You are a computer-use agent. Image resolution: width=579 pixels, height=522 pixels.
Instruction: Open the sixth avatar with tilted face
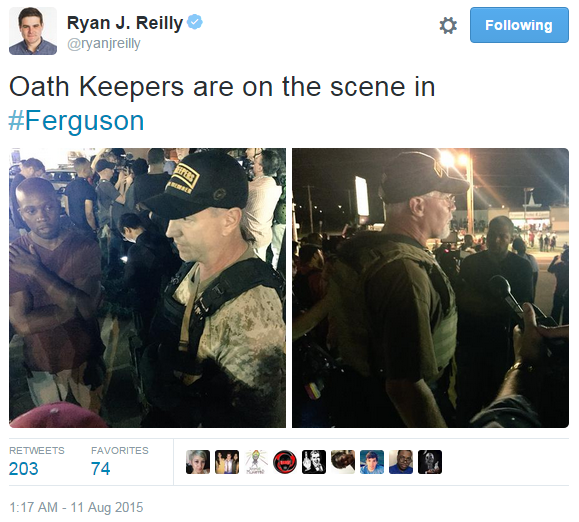click(343, 462)
